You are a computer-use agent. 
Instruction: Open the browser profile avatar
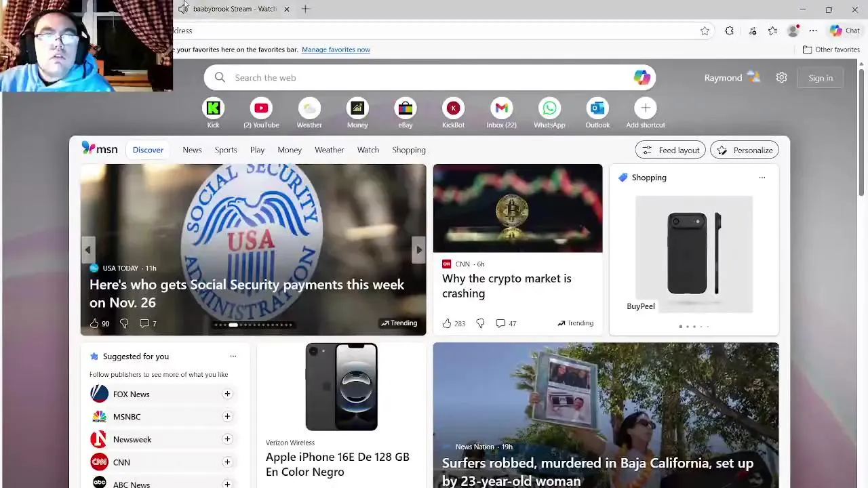pyautogui.click(x=793, y=30)
